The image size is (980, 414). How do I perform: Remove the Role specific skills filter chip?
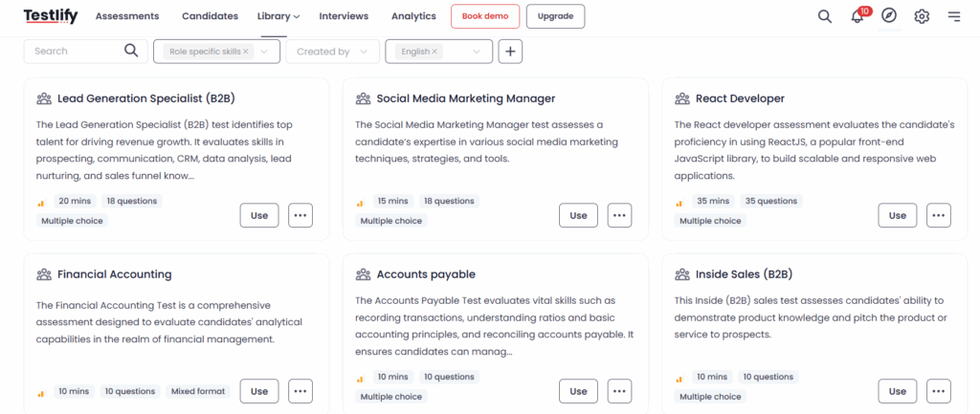point(246,52)
